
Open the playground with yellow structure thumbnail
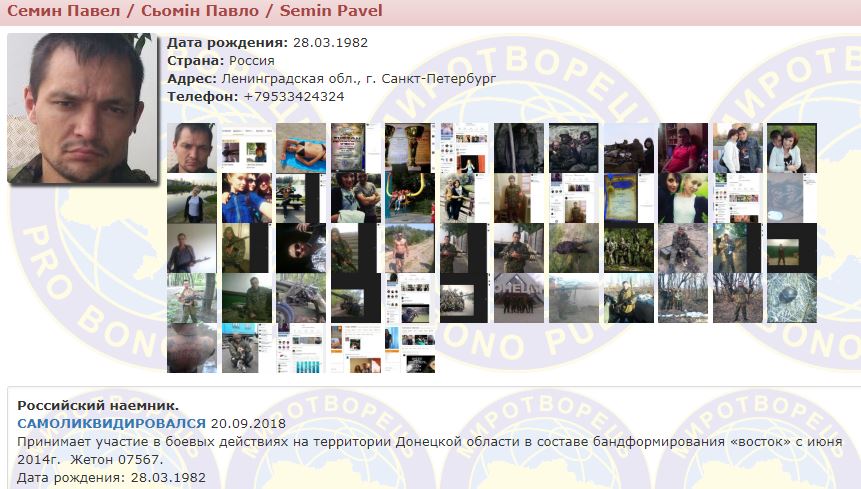tap(410, 198)
